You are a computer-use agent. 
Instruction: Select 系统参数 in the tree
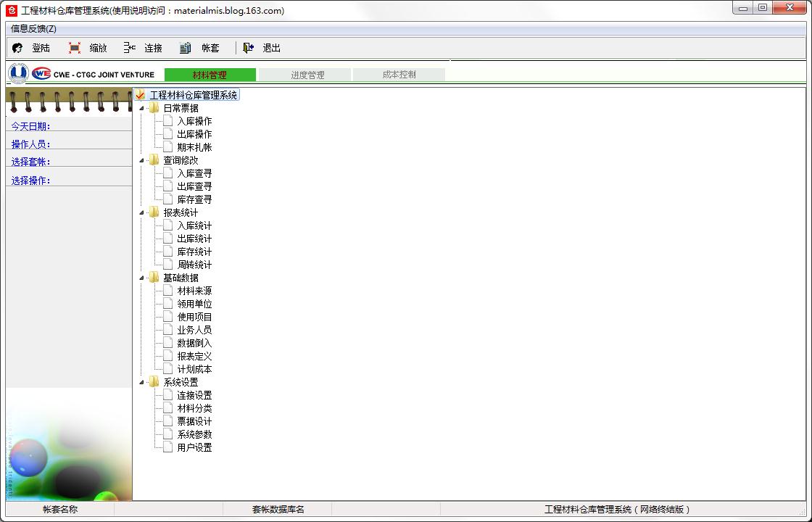coord(194,434)
